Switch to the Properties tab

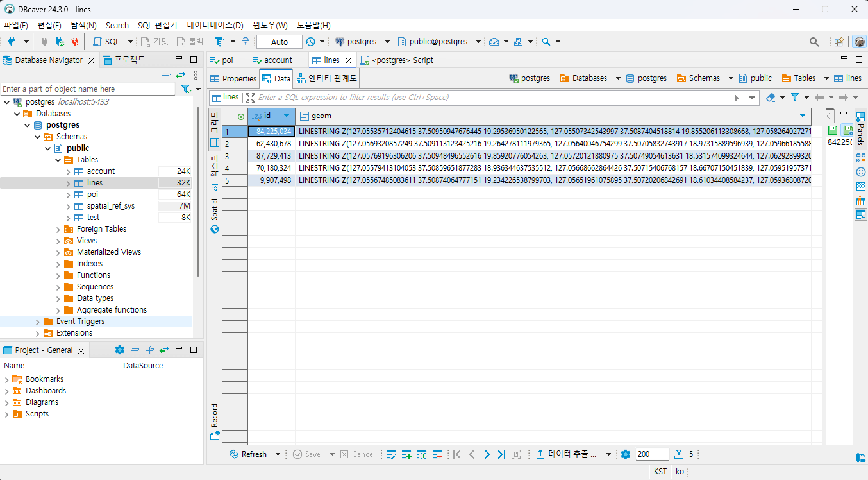point(233,78)
